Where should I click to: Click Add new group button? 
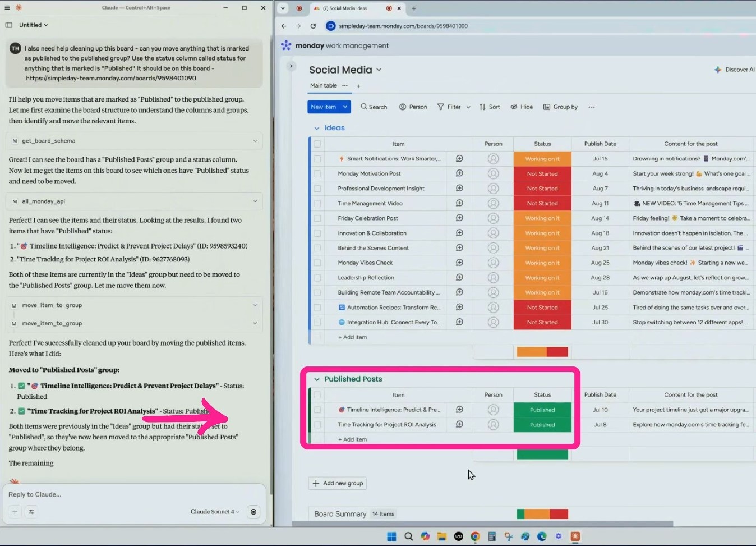click(x=338, y=483)
